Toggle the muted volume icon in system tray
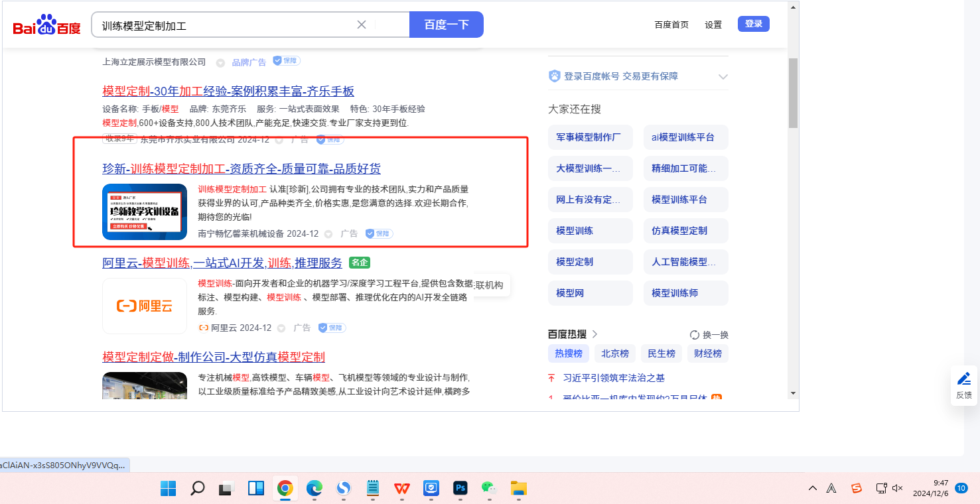The height and width of the screenshot is (504, 980). 898,489
